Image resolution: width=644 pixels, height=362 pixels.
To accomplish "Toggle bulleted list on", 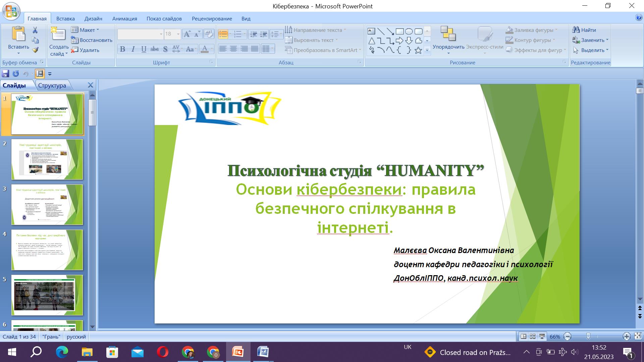I will (223, 34).
